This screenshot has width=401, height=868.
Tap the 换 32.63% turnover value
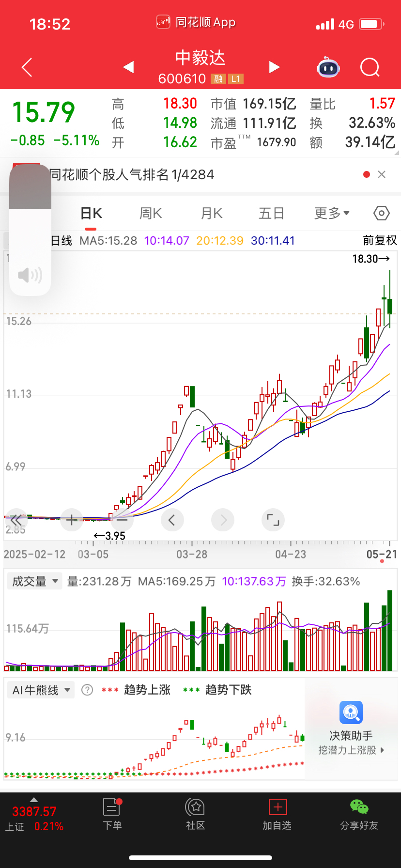(x=372, y=123)
